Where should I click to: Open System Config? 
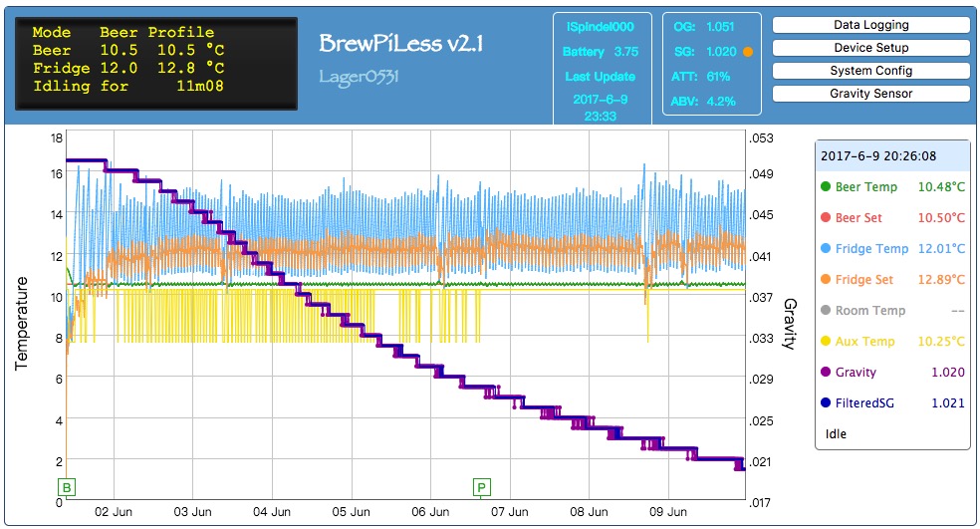coord(870,71)
